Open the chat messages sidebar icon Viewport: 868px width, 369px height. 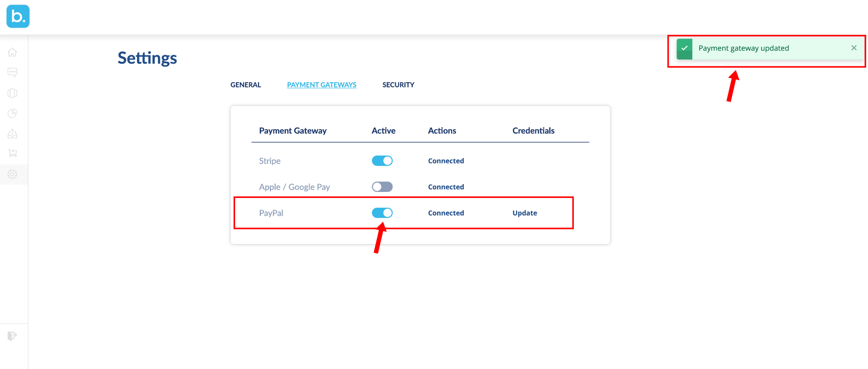pos(13,72)
